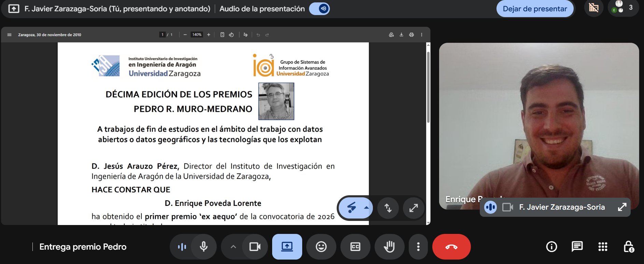Click the scroll down arrow of PDF
Viewport: 644px width, 264px height.
pos(428,223)
